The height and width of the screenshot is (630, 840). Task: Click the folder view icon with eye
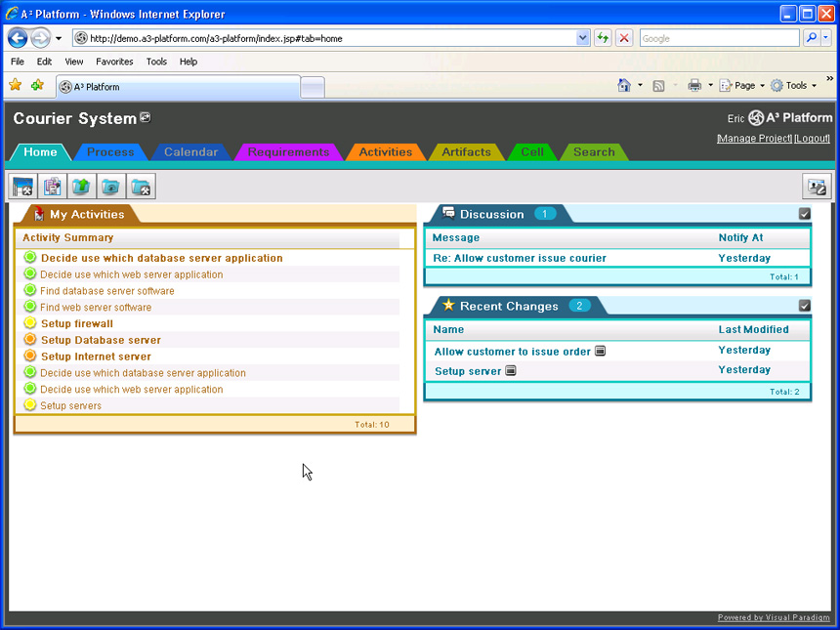tap(111, 187)
